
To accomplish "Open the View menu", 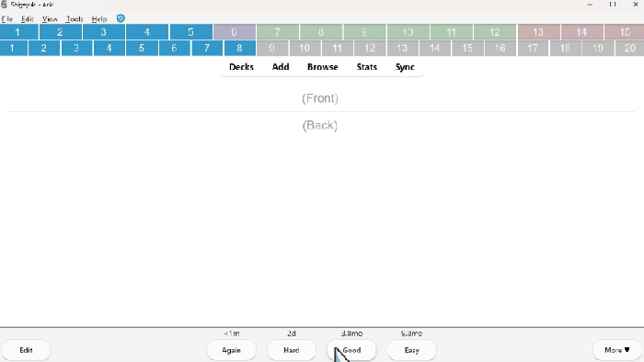I will (x=50, y=19).
